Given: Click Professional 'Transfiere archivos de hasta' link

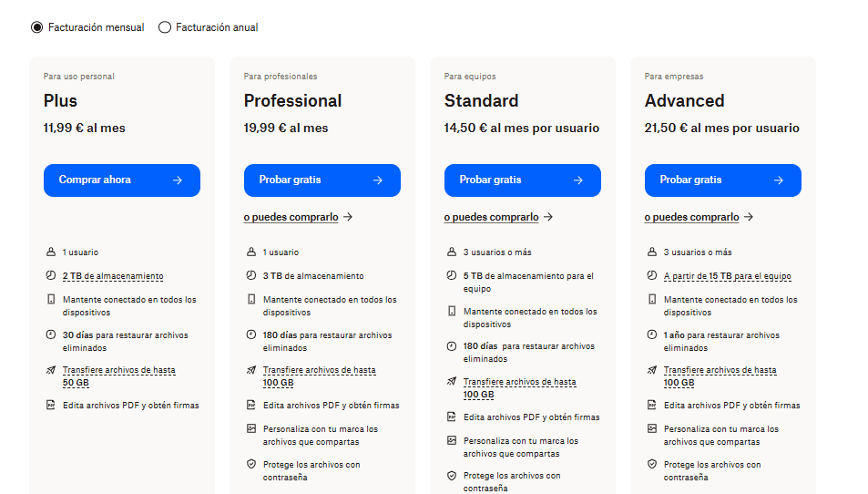Looking at the screenshot, I should tap(319, 370).
